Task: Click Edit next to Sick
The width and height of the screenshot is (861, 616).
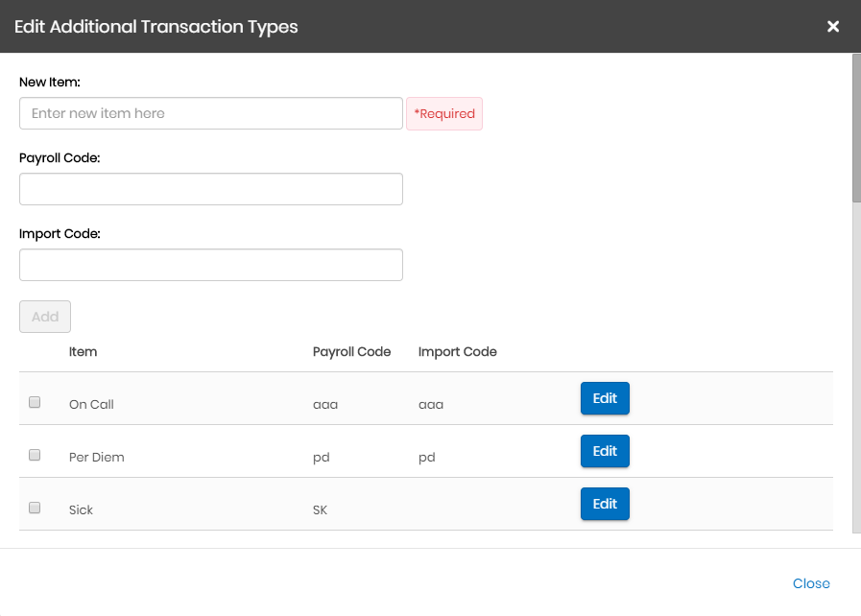Action: [605, 504]
